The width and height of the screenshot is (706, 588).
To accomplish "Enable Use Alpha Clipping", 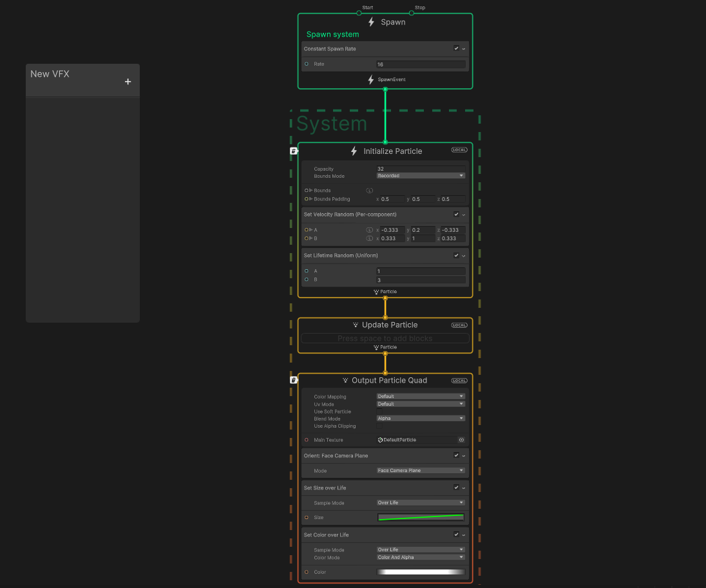I will [x=379, y=426].
